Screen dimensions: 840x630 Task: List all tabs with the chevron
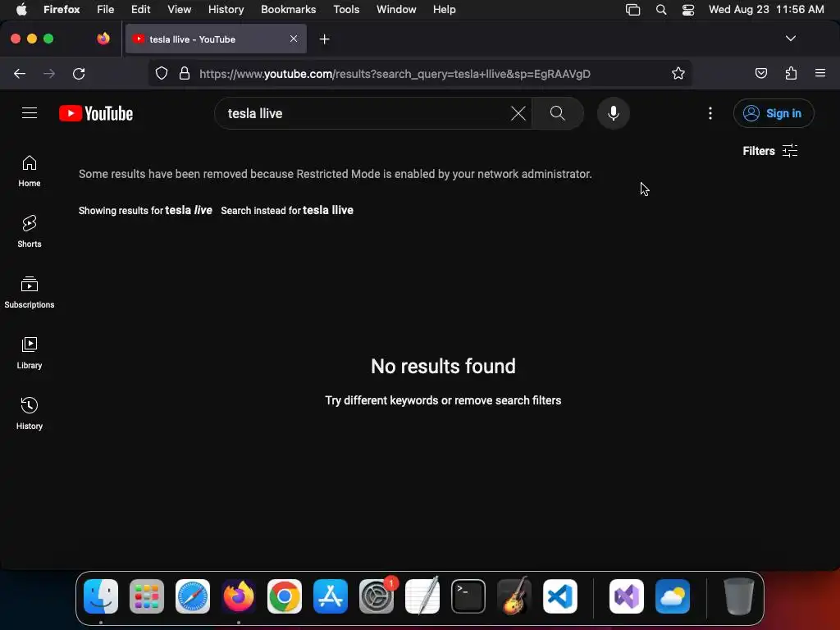point(791,39)
